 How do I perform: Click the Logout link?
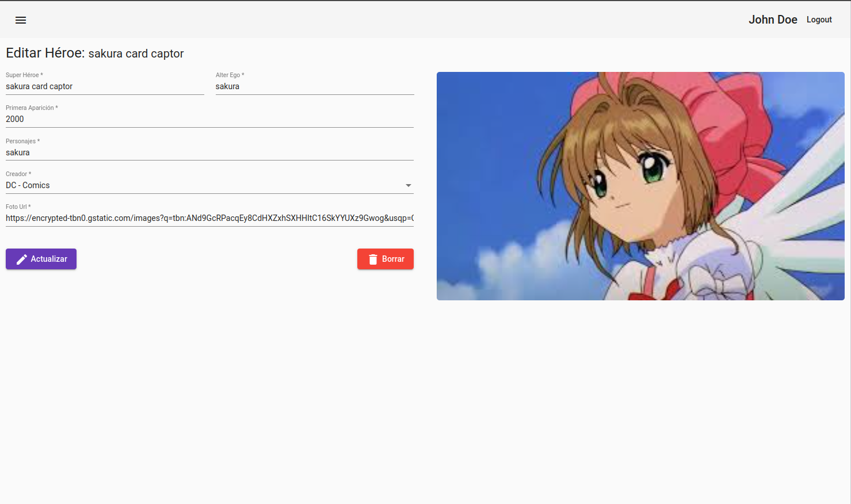[819, 20]
